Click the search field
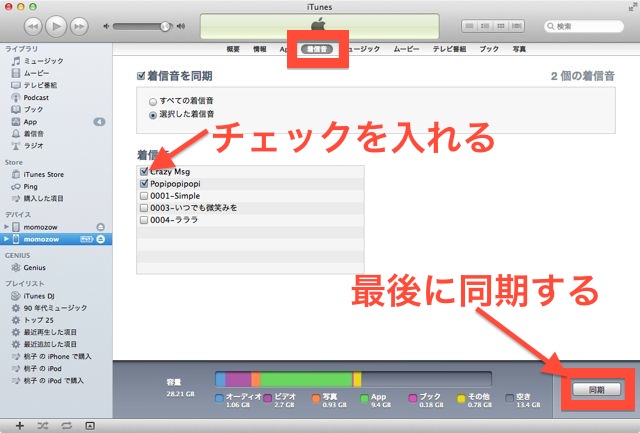640x433 pixels. pyautogui.click(x=584, y=26)
